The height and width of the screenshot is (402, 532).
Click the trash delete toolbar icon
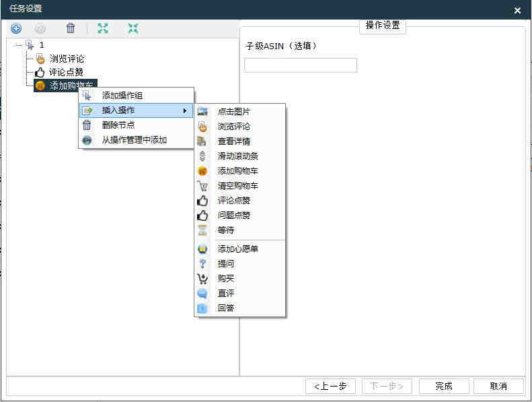[x=71, y=28]
